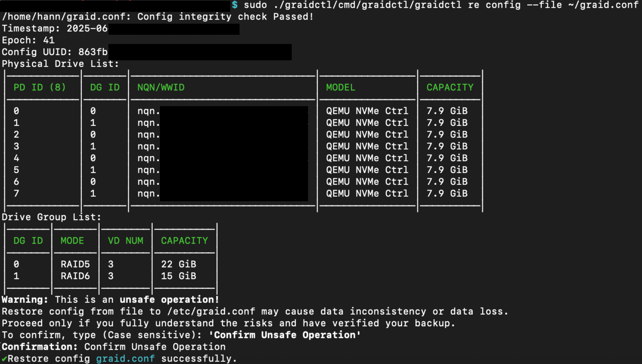Click the 'NQN/WWID' column header
The image size is (642, 364).
pyautogui.click(x=161, y=87)
